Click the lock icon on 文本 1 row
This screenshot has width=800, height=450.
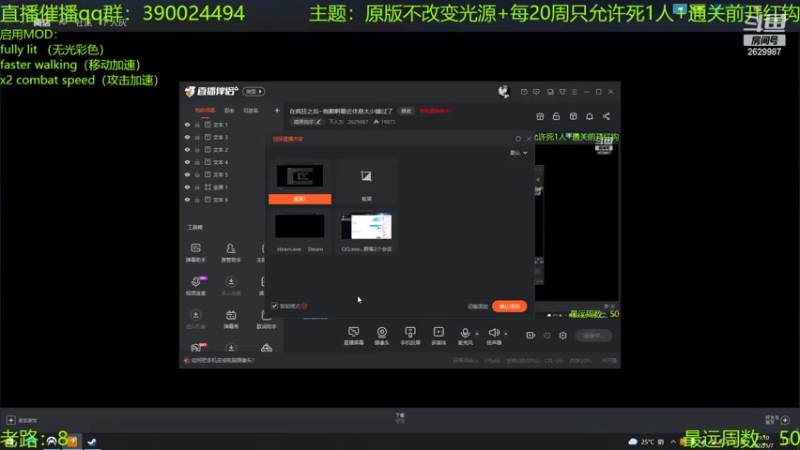tap(197, 124)
